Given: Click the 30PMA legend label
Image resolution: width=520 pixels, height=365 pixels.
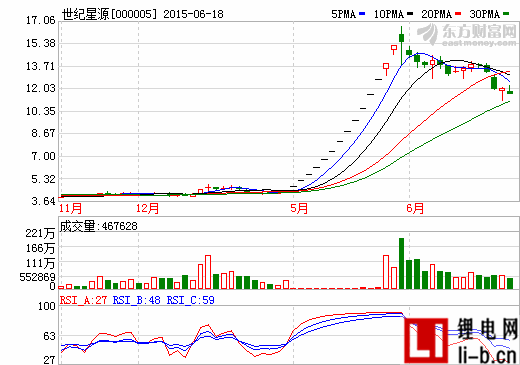Looking at the screenshot, I should [x=485, y=14].
